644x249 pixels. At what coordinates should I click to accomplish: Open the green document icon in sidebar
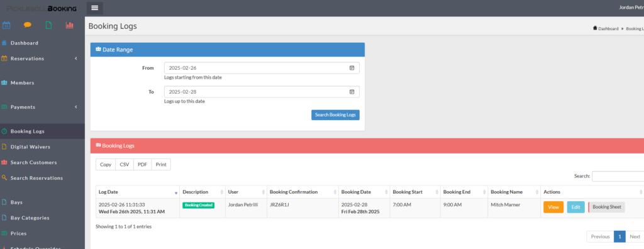coord(48,25)
